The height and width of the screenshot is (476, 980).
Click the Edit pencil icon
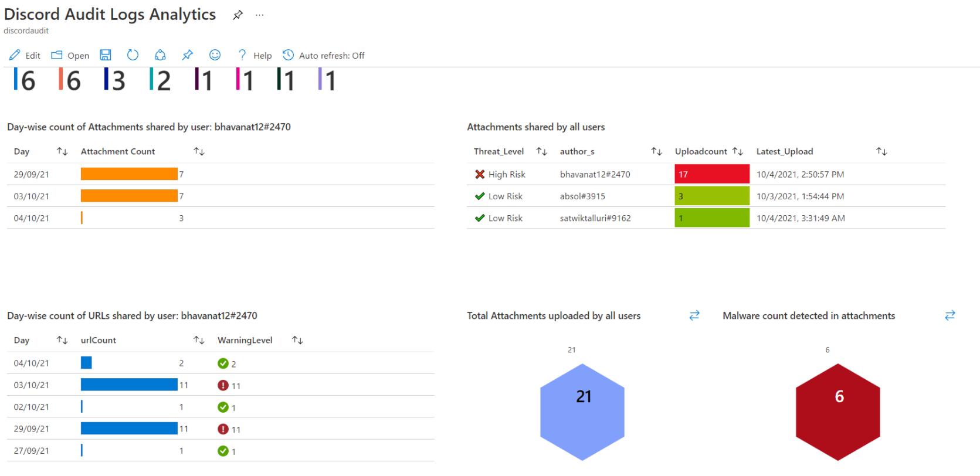click(15, 55)
